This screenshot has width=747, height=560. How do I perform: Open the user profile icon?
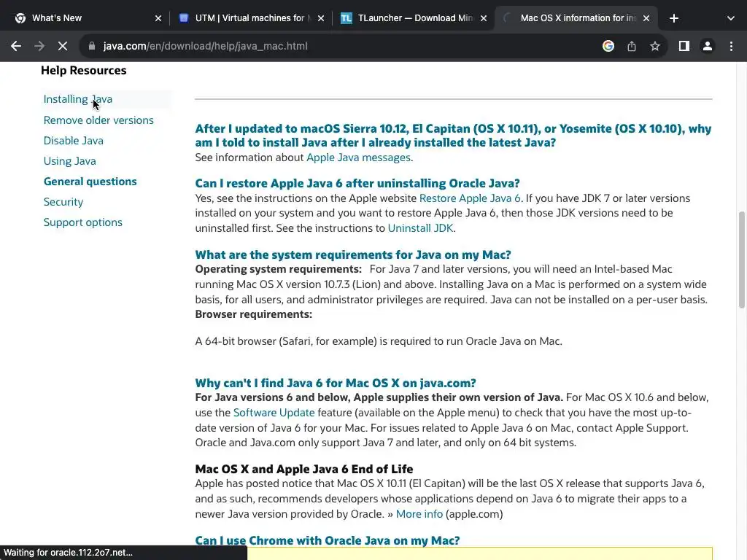[708, 46]
